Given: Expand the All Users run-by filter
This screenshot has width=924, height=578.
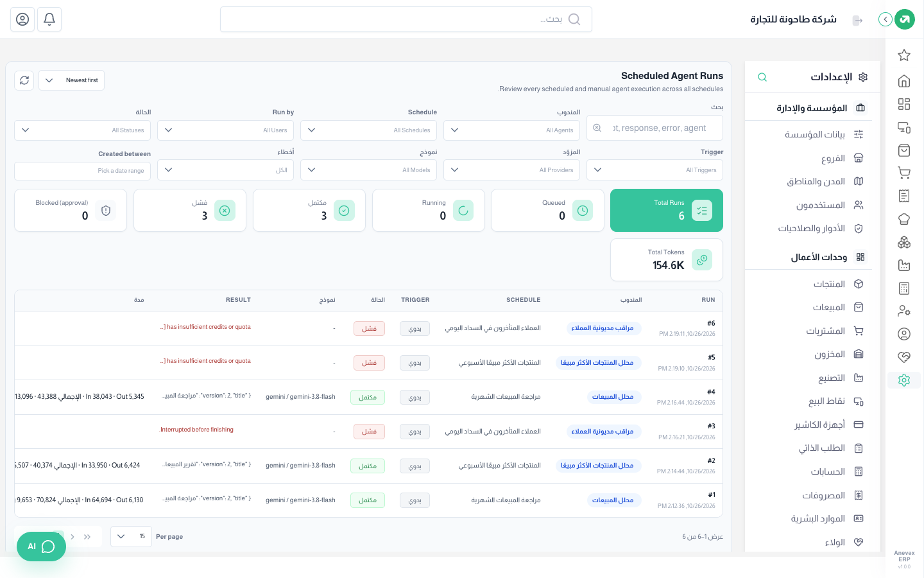Looking at the screenshot, I should pyautogui.click(x=226, y=130).
